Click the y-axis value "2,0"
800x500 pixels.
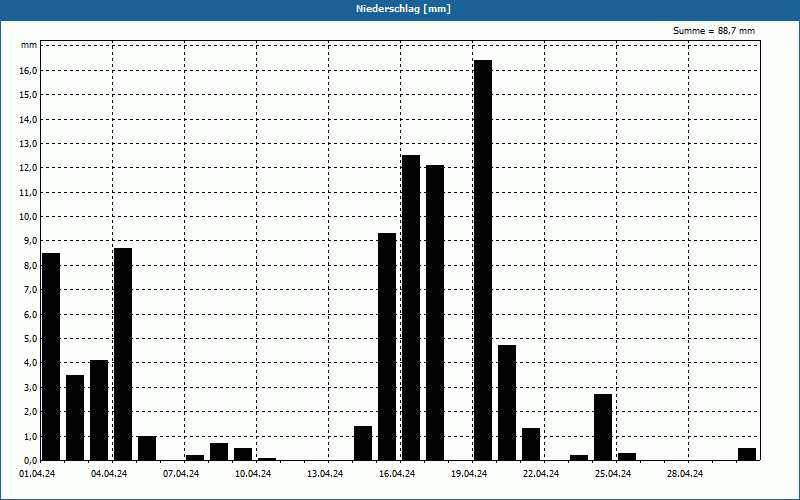click(x=31, y=412)
